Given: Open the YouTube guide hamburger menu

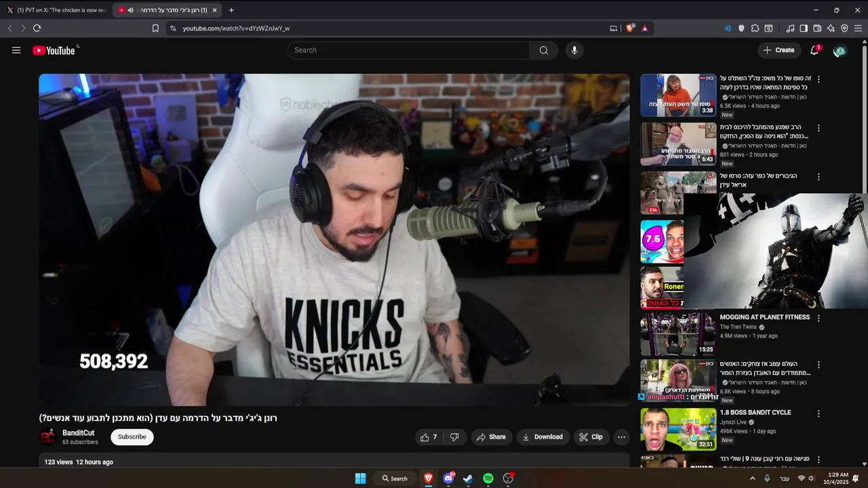Looking at the screenshot, I should 16,50.
